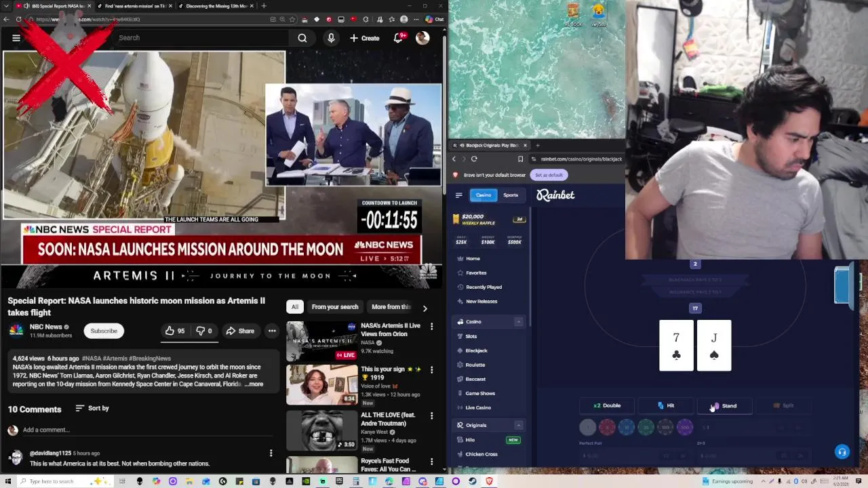Open Rainbet support chat headset icon
This screenshot has height=488, width=868.
coord(842,452)
